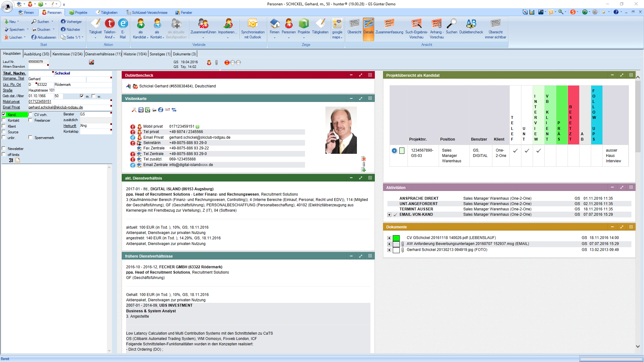Expand AW Anforderung email document row

click(x=389, y=244)
